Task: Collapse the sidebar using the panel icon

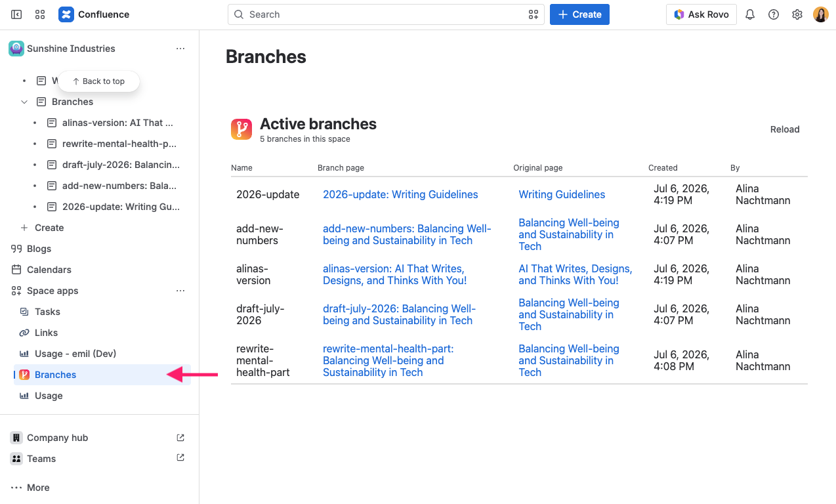Action: point(16,14)
